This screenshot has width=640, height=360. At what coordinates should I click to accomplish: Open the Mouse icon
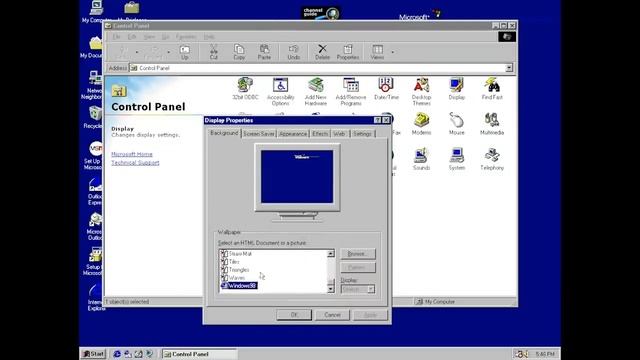click(x=457, y=124)
